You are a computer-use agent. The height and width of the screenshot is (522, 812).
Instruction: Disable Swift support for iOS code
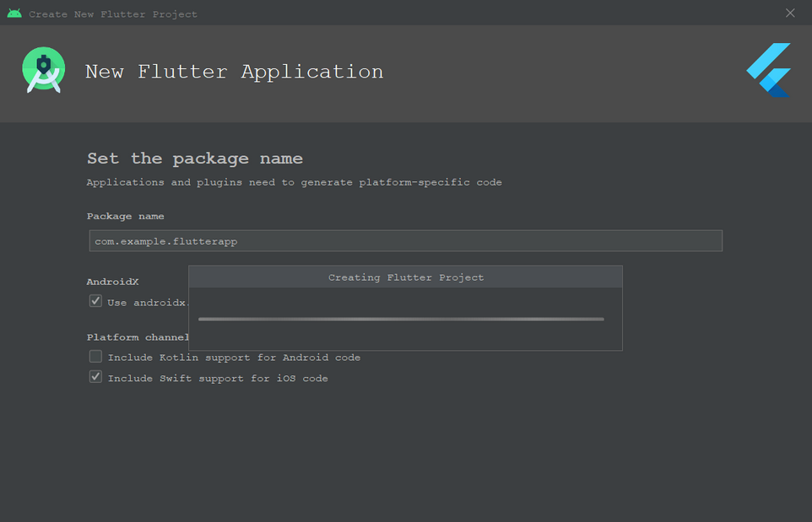tap(95, 377)
